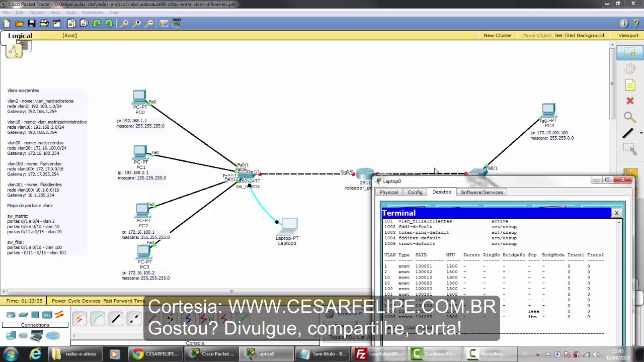Screen dimensions: 644x362
Task: Copy selection with the Copy icon
Action: click(71, 23)
